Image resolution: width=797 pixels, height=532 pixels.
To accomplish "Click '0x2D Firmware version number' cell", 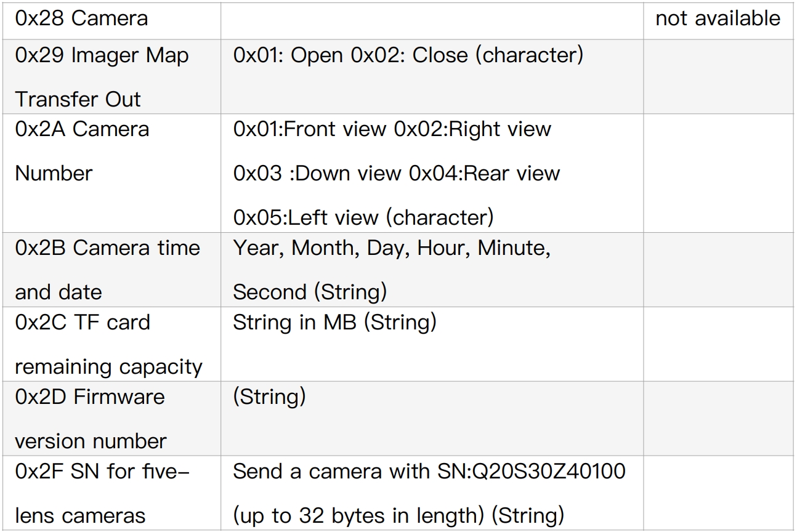I will coord(90,419).
